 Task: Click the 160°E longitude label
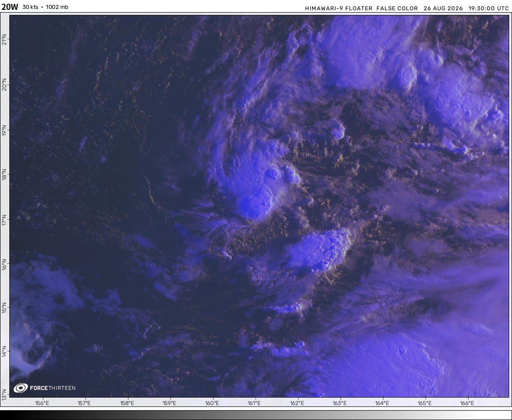(x=212, y=403)
